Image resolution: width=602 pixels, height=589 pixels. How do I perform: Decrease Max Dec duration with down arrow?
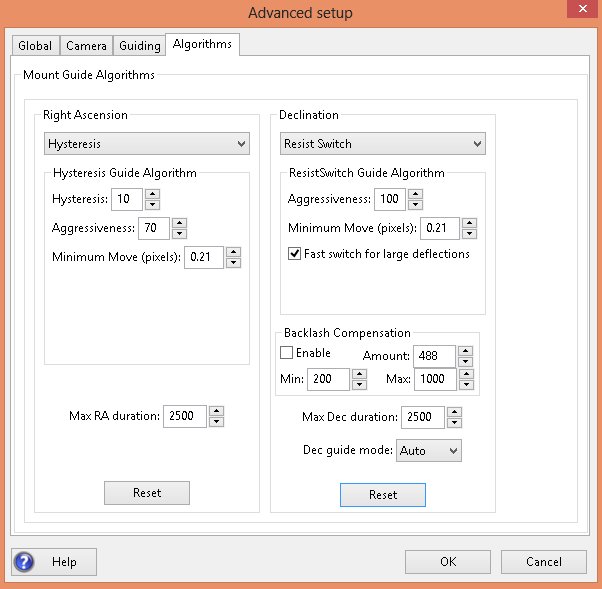[455, 422]
